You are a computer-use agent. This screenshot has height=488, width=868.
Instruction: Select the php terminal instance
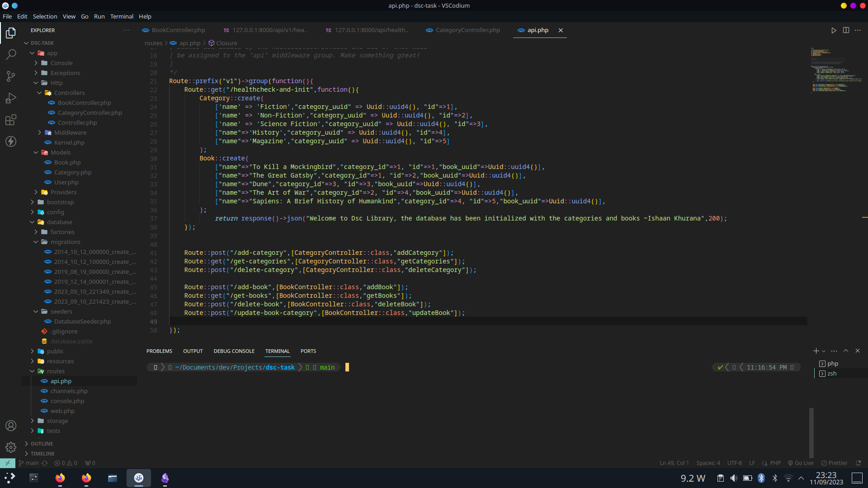(x=833, y=364)
